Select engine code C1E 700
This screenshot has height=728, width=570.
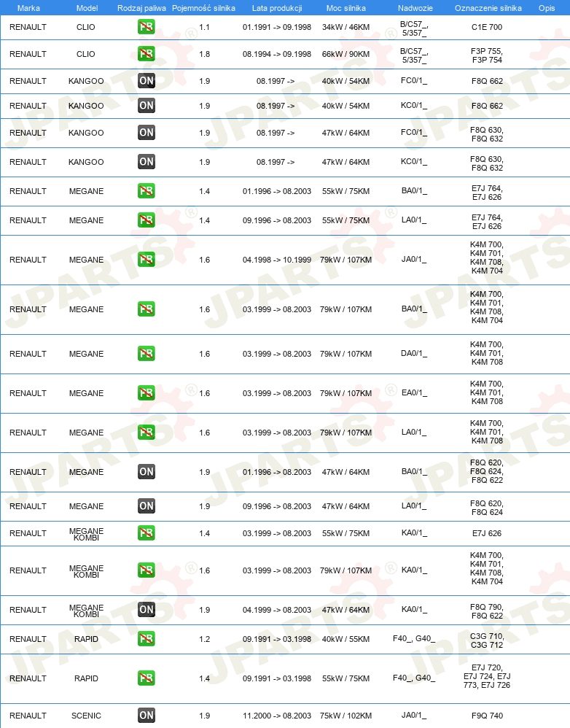tap(487, 27)
